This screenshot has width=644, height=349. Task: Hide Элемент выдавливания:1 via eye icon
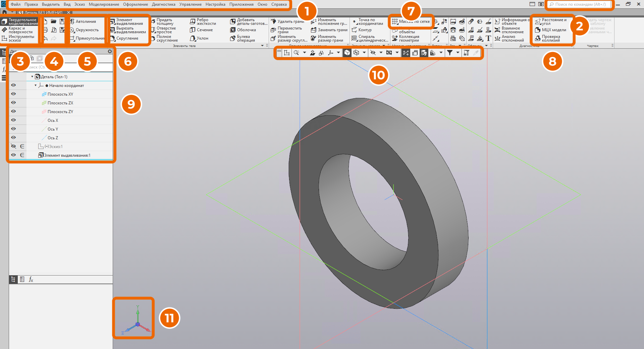click(13, 155)
